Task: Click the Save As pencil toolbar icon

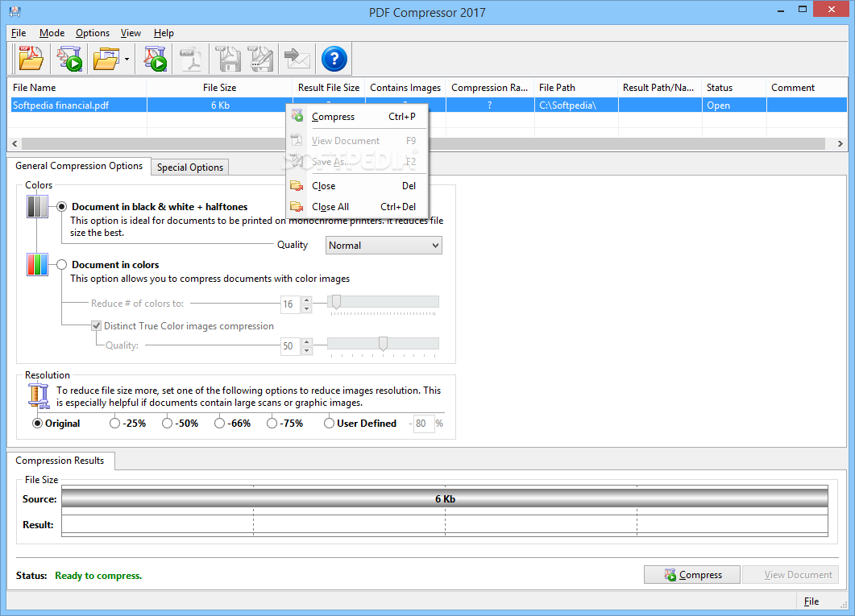Action: (261, 58)
